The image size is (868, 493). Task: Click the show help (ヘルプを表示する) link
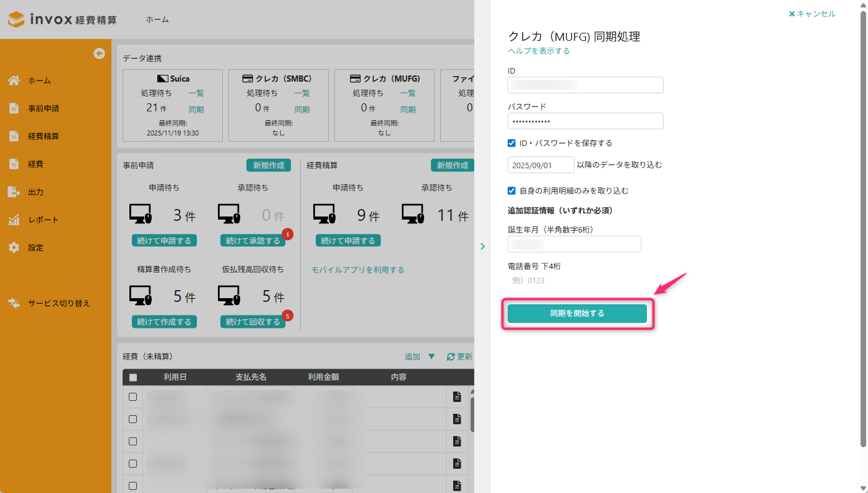(x=539, y=51)
